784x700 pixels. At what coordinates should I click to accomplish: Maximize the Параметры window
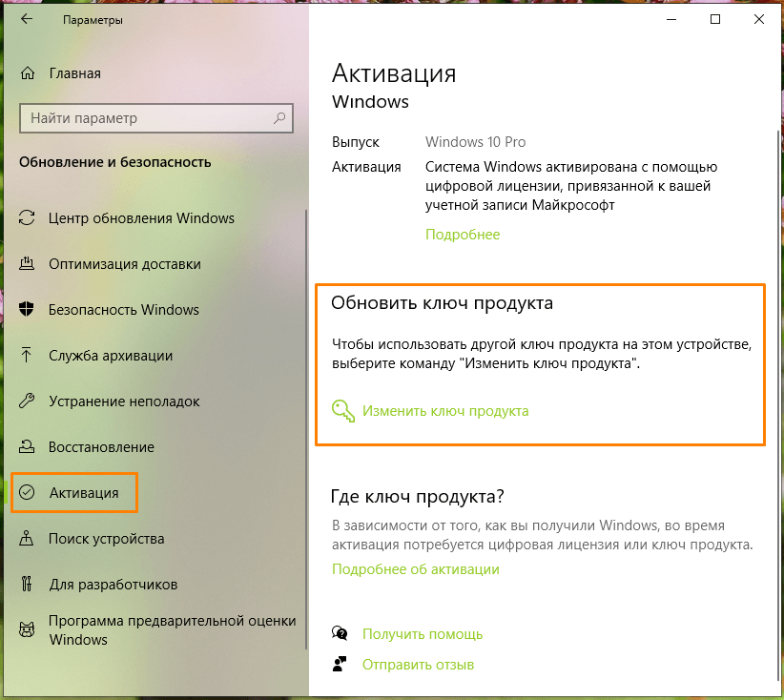(715, 19)
